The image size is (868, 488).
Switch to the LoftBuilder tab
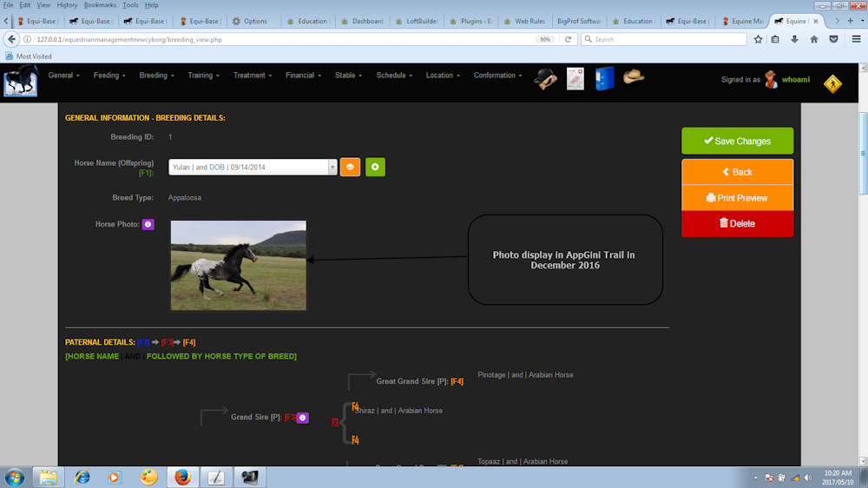417,21
